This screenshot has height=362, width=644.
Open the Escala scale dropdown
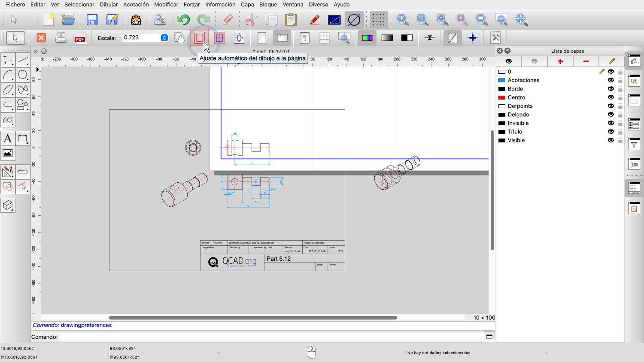pos(164,38)
